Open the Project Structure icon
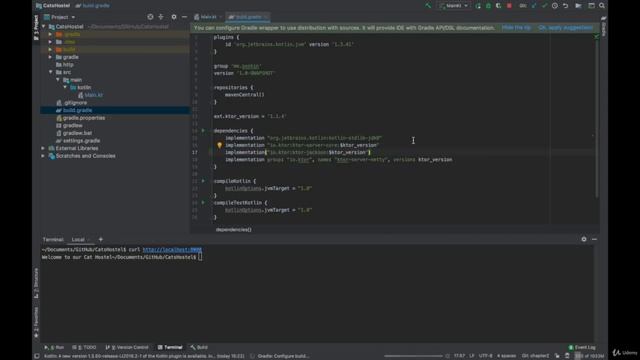The image size is (640, 360). click(591, 6)
